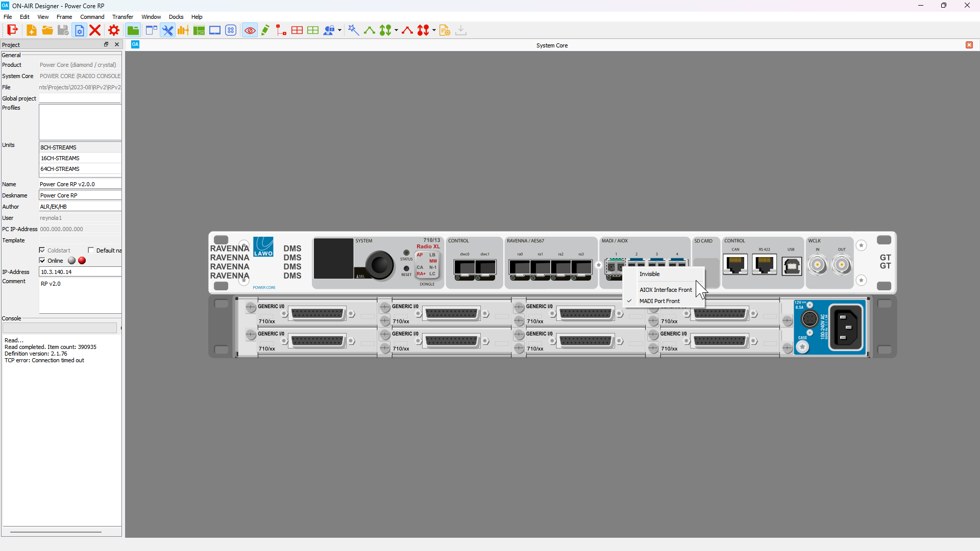Click the orange mixer bars icon
This screenshot has width=980, height=551.
[183, 31]
